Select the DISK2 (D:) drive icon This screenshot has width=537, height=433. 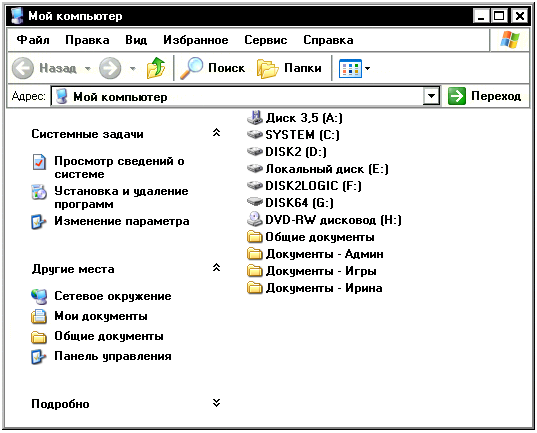(255, 151)
